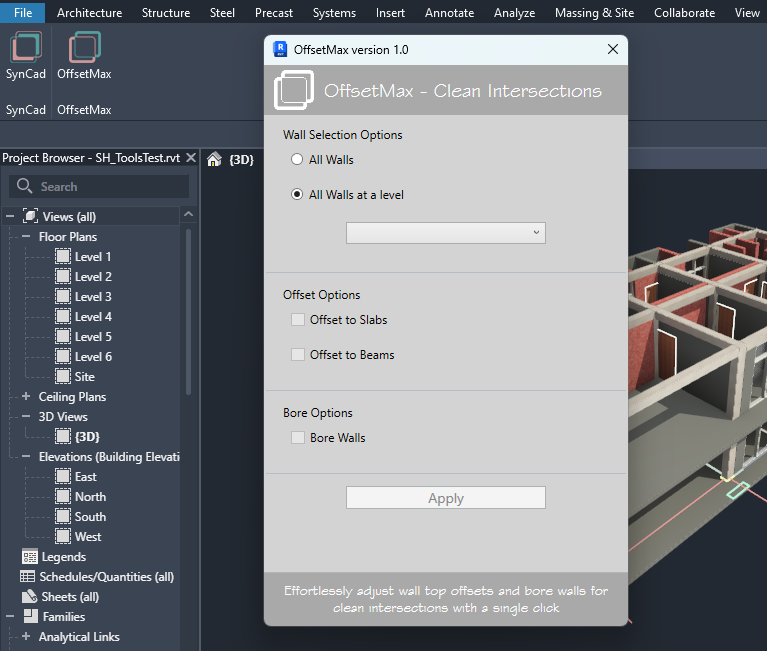Open the level selection dropdown
This screenshot has width=767, height=651.
click(x=446, y=233)
